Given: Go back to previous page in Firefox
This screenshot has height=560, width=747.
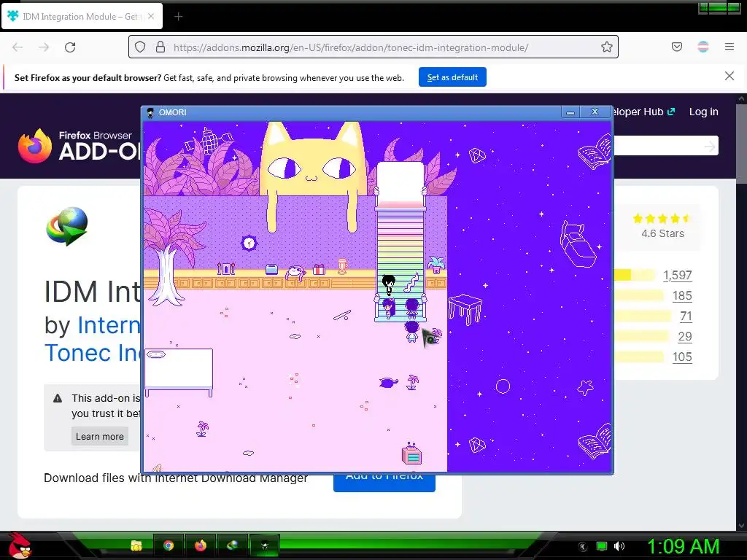Looking at the screenshot, I should click(18, 47).
